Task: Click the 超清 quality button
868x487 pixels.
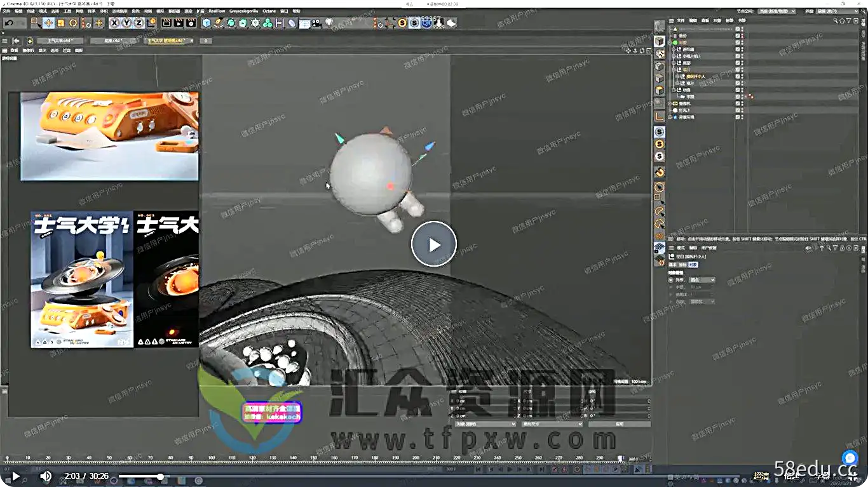Action: tap(761, 476)
